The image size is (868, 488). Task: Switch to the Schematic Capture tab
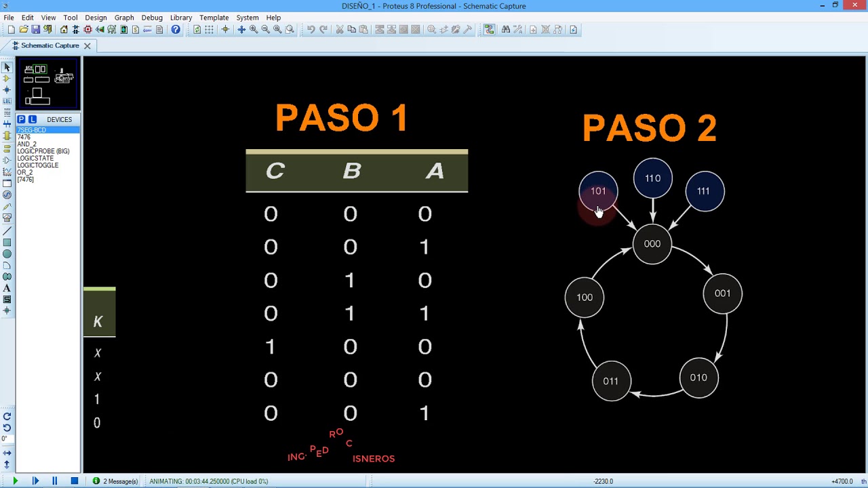(x=50, y=45)
